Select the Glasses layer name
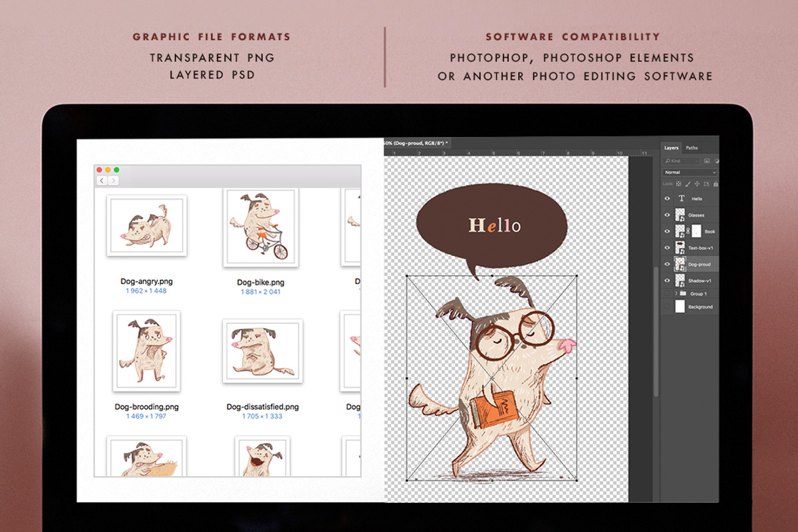The width and height of the screenshot is (798, 532). [x=696, y=215]
